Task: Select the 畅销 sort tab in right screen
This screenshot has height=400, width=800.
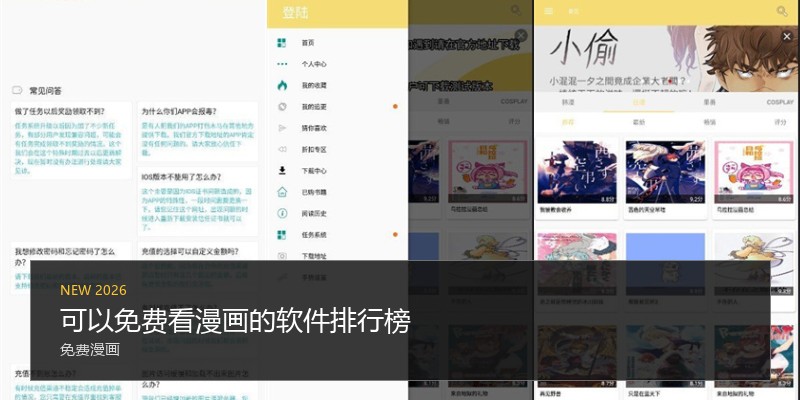Action: pyautogui.click(x=710, y=122)
